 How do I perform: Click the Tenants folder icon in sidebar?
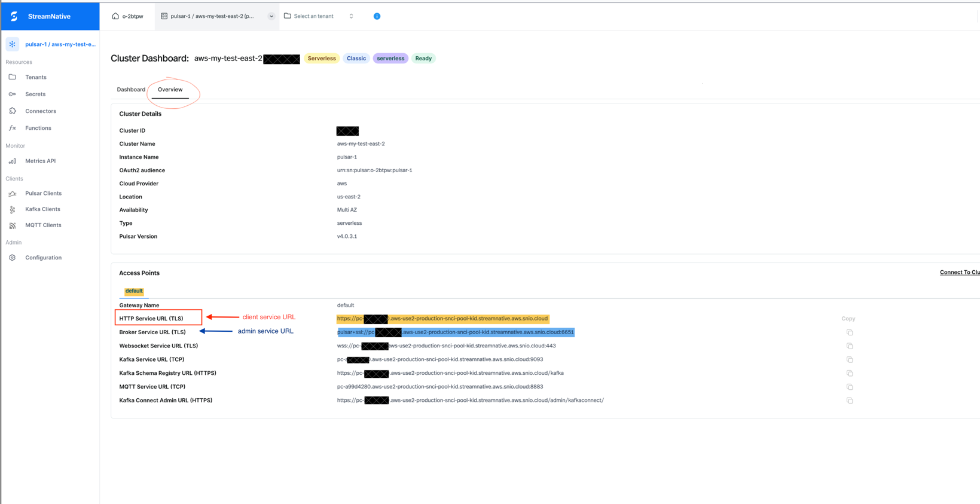coord(13,77)
